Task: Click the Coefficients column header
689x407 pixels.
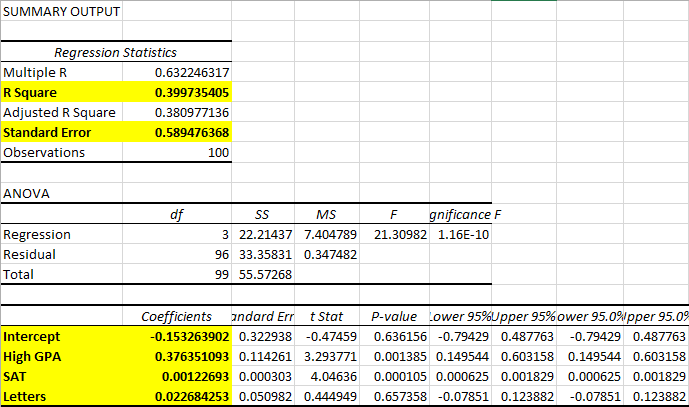Action: pyautogui.click(x=177, y=316)
